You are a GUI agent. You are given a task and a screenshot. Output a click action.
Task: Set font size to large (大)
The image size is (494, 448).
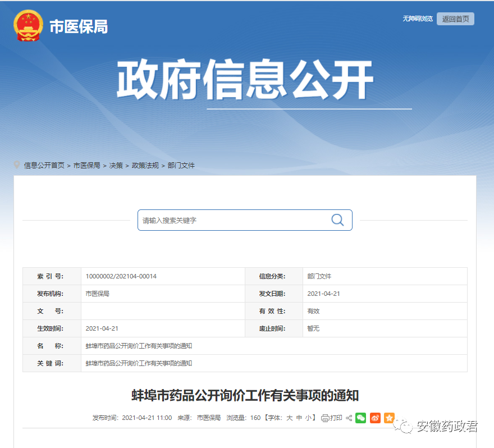pyautogui.click(x=290, y=418)
